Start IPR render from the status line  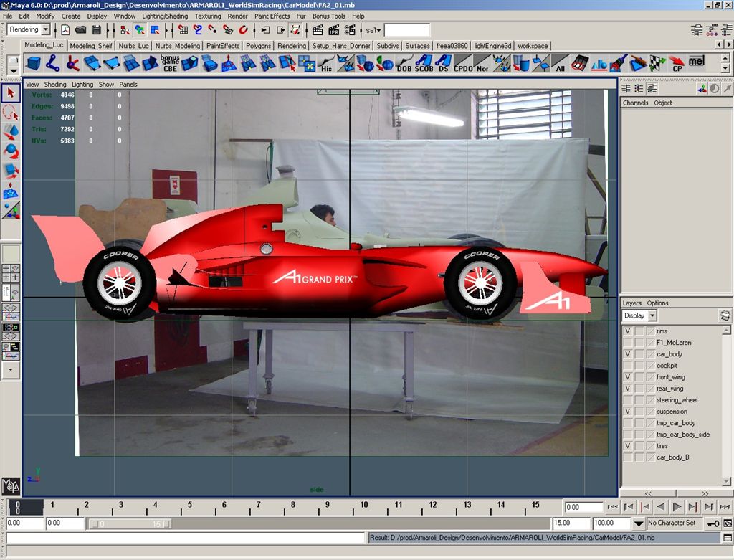click(x=334, y=30)
